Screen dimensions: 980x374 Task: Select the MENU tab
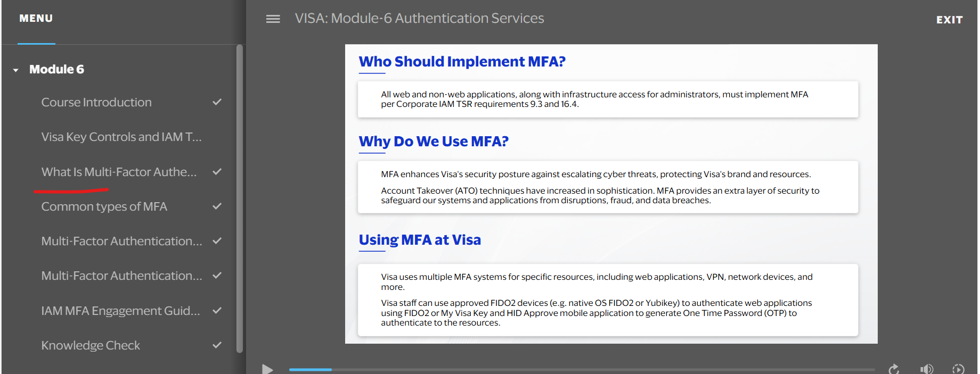coord(36,19)
